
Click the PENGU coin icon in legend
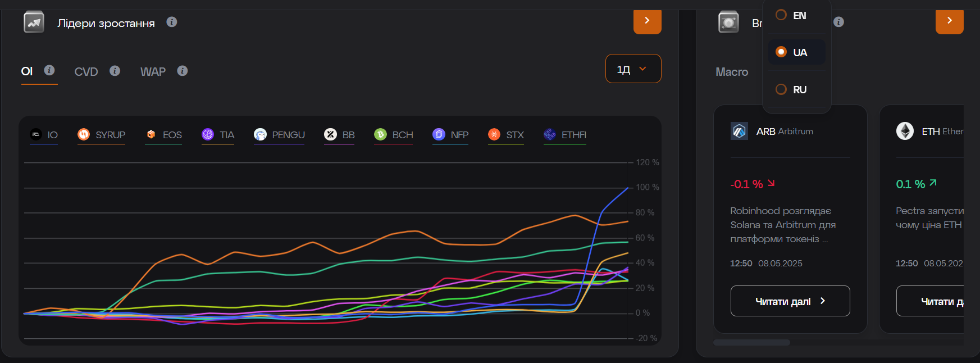pyautogui.click(x=260, y=134)
